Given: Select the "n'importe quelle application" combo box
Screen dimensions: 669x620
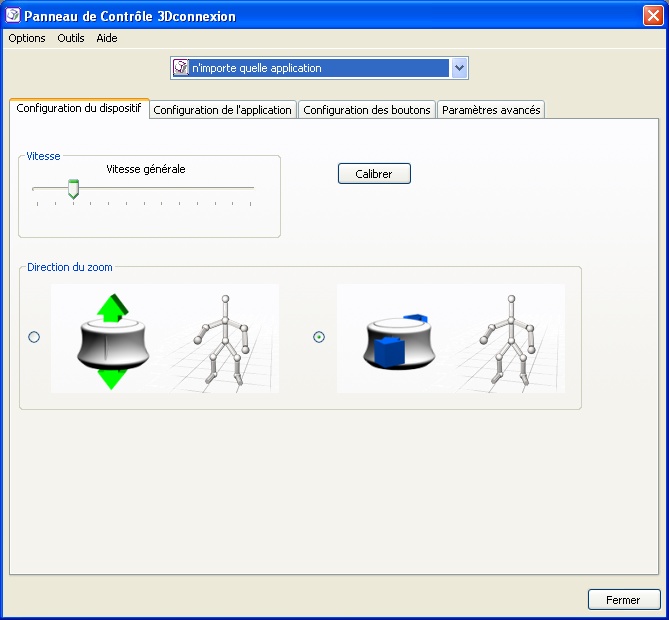Looking at the screenshot, I should click(x=319, y=68).
